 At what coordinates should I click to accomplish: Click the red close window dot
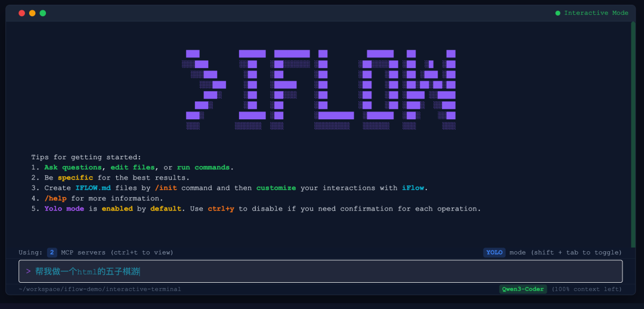21,13
